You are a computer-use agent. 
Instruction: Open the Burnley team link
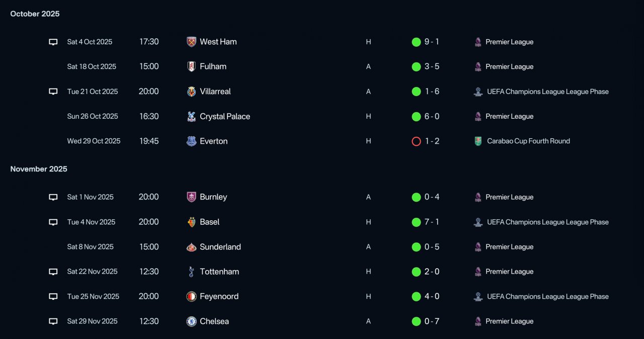pos(213,197)
